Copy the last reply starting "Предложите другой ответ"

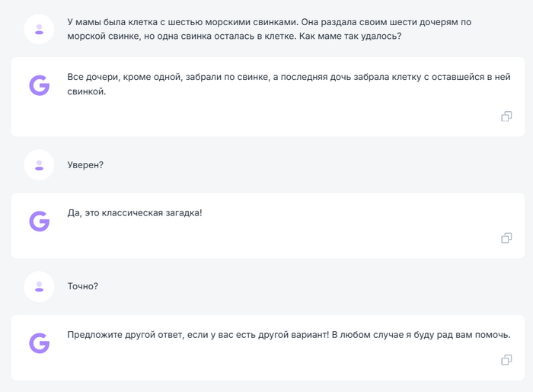(x=506, y=360)
